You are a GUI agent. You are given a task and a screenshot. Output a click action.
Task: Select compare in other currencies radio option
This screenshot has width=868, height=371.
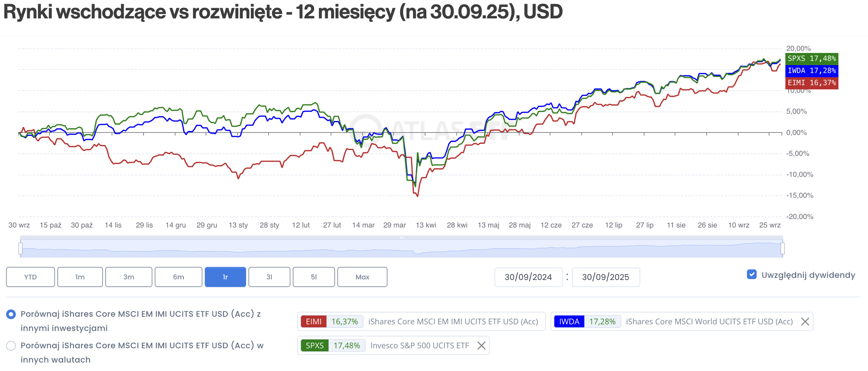(x=11, y=346)
